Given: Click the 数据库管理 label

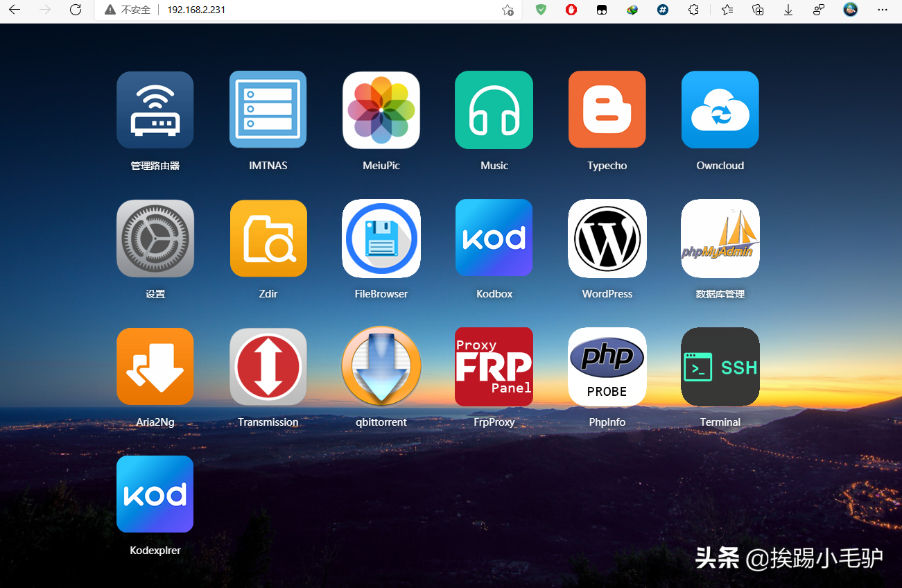Looking at the screenshot, I should [x=720, y=294].
